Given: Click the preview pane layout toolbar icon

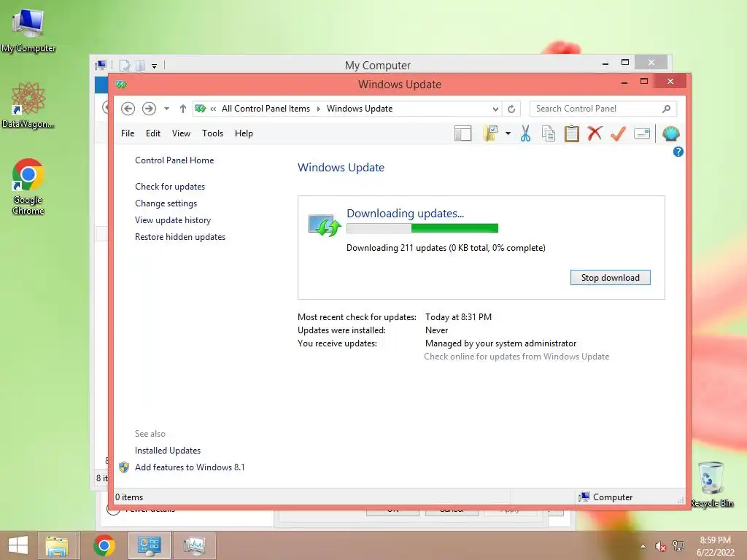Looking at the screenshot, I should click(462, 134).
